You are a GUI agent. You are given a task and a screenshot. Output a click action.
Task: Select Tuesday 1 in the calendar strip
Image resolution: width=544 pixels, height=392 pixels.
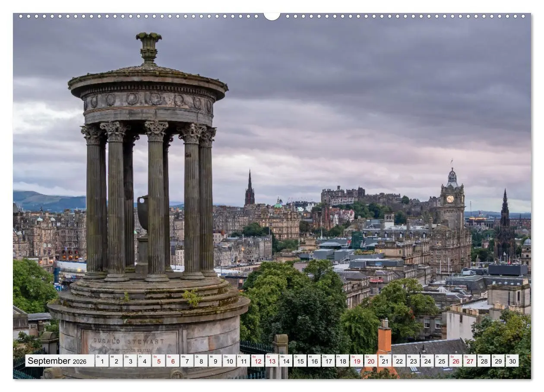102,361
